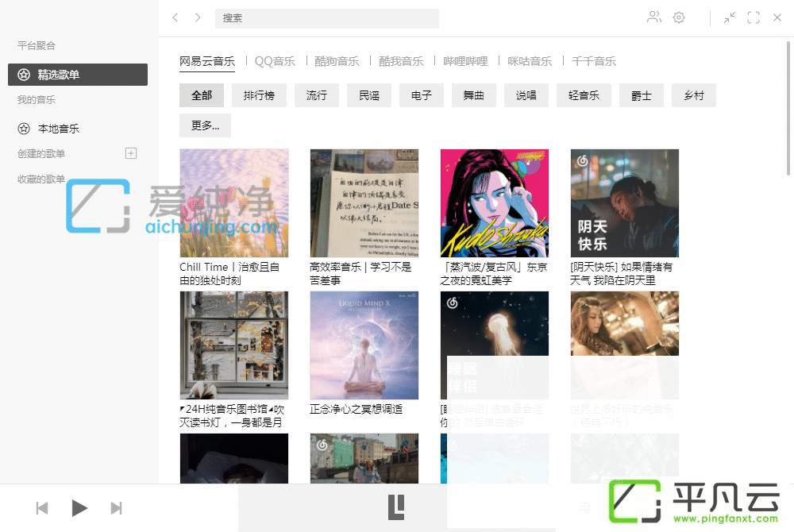
Task: Open the 睡眠伴侣 jellyfish playlist cover
Action: click(495, 345)
